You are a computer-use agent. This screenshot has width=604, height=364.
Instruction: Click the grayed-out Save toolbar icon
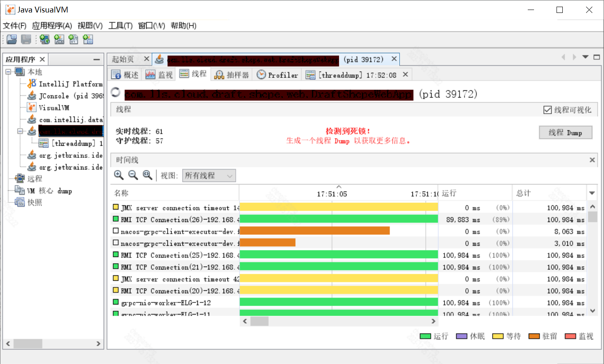coord(26,40)
